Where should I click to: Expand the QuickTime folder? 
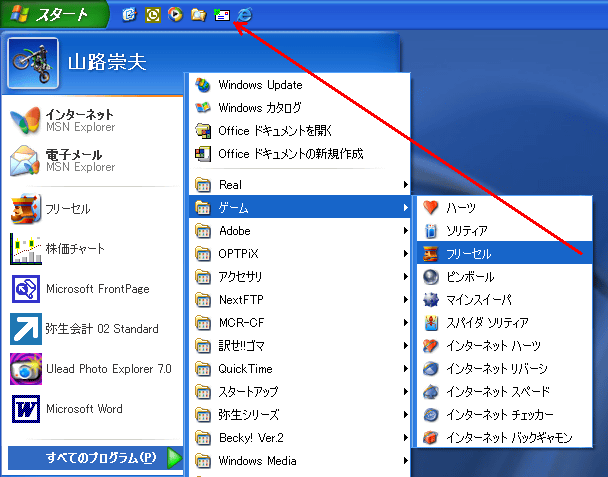point(299,368)
